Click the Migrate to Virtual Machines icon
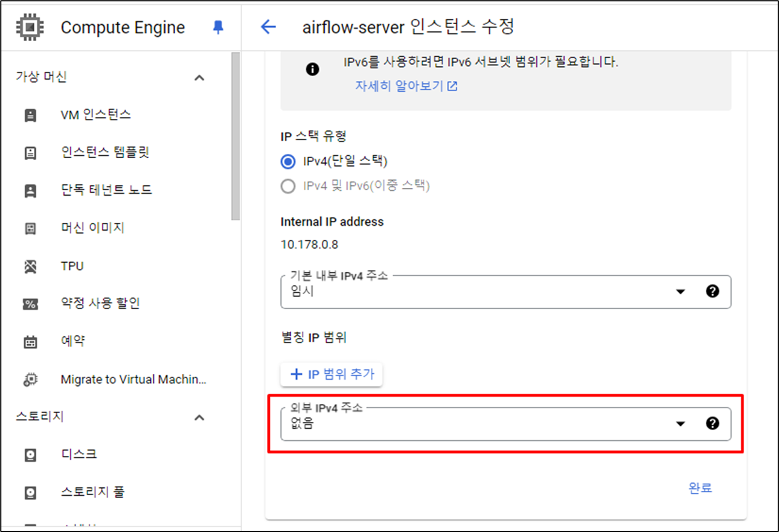The width and height of the screenshot is (779, 532). [30, 380]
